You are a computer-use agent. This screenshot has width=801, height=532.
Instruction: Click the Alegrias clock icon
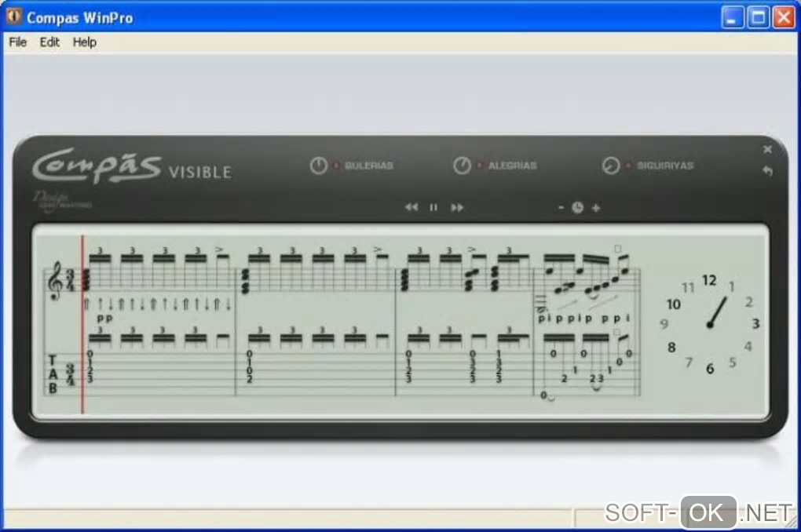click(x=462, y=166)
